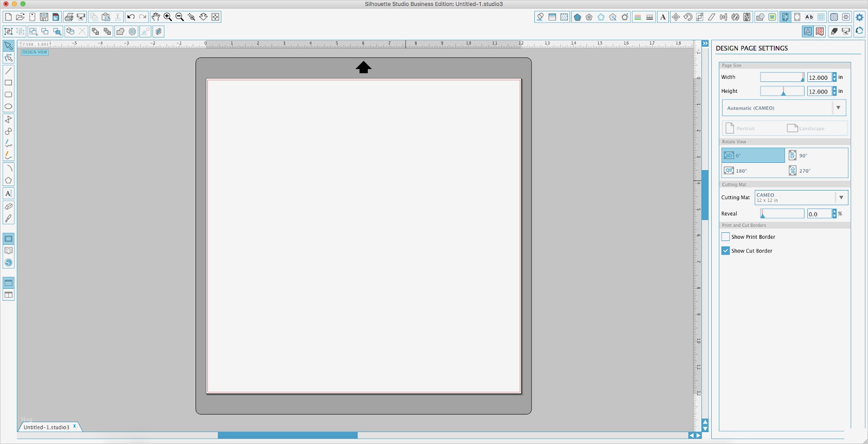Viewport: 868px width, 444px height.
Task: Click the Height slider
Action: (782, 92)
